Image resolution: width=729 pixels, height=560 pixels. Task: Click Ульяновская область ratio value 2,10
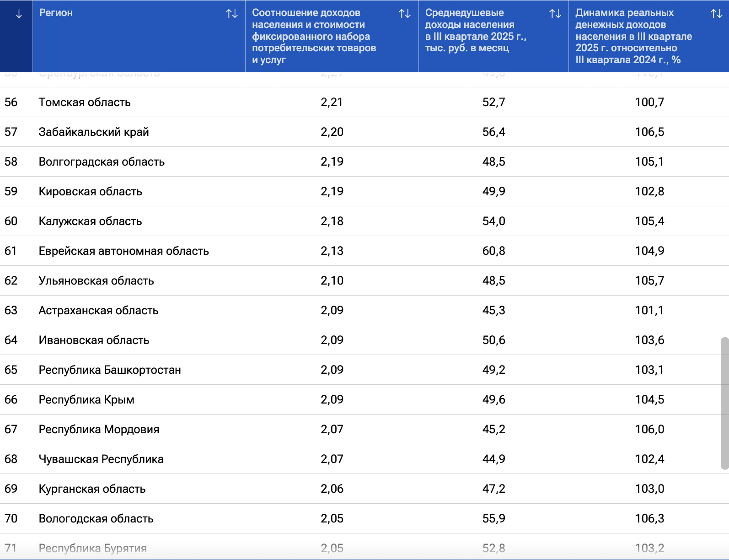coord(332,280)
